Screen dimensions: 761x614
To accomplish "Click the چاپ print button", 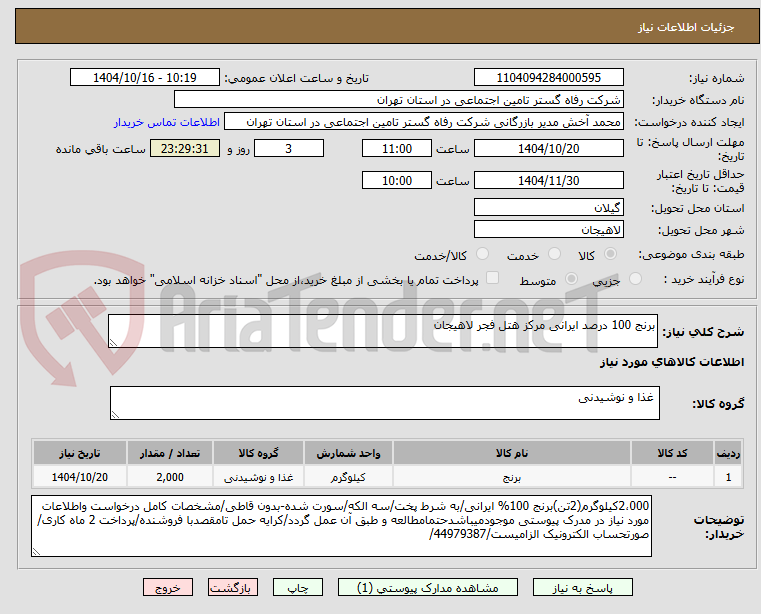I will tap(298, 587).
